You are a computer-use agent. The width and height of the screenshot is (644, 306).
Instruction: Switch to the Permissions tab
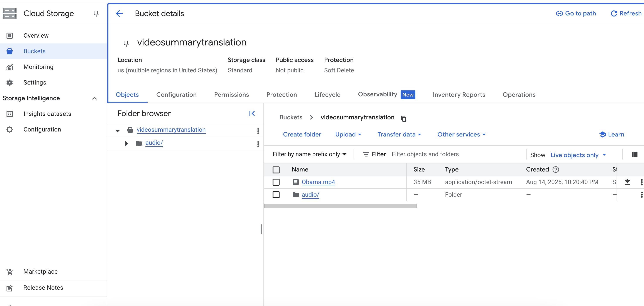click(231, 95)
